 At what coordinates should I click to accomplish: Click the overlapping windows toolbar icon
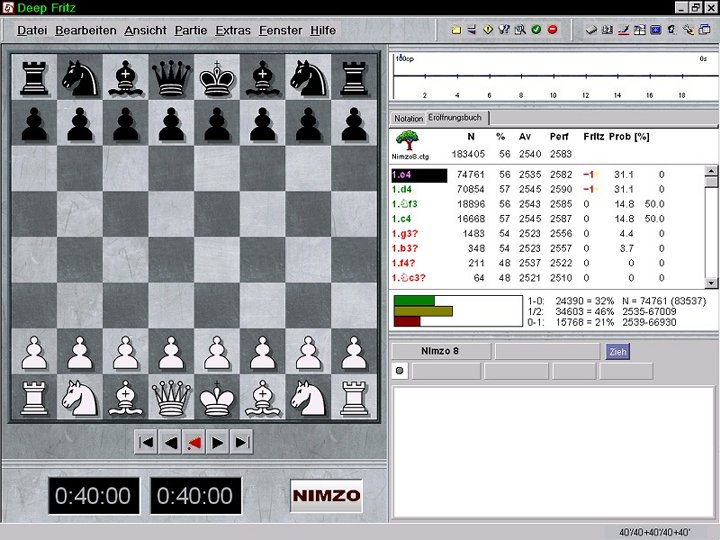point(704,30)
